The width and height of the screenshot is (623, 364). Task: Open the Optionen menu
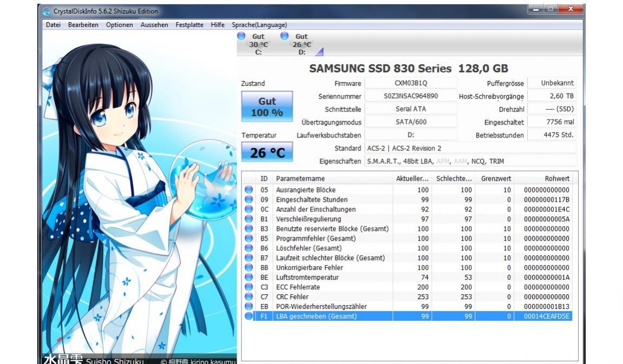[x=119, y=25]
